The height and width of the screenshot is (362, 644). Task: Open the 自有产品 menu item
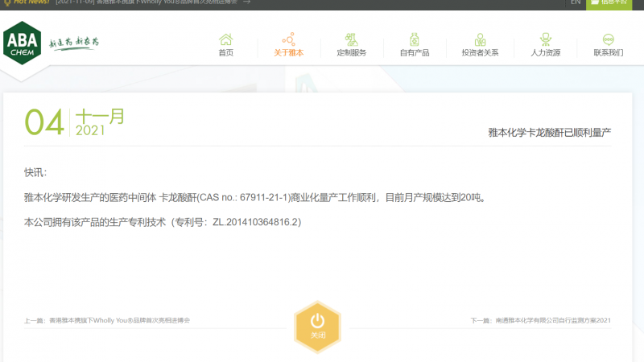(415, 52)
